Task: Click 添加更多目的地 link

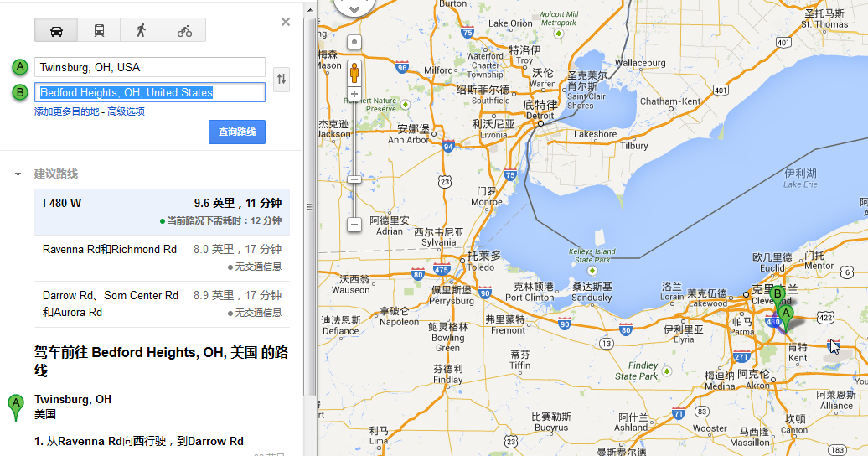Action: click(x=66, y=111)
